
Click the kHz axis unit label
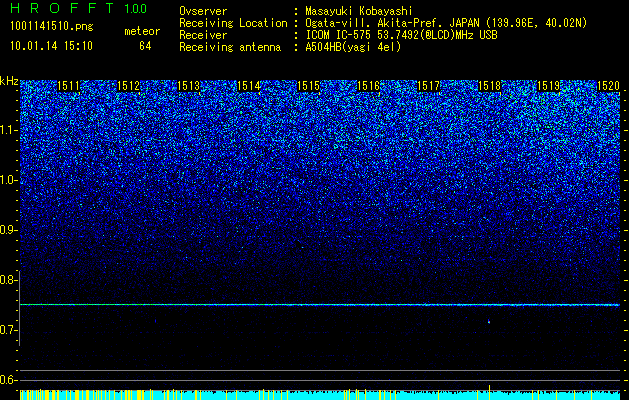[x=9, y=81]
